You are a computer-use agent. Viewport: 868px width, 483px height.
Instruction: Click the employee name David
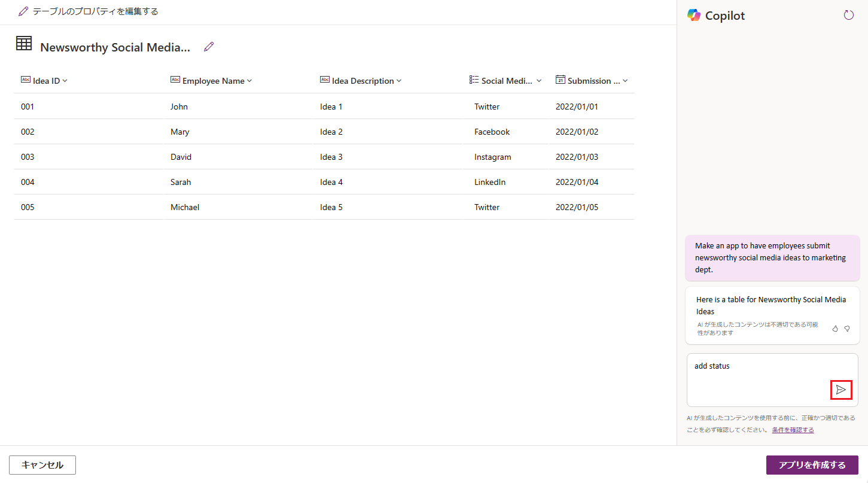point(181,157)
